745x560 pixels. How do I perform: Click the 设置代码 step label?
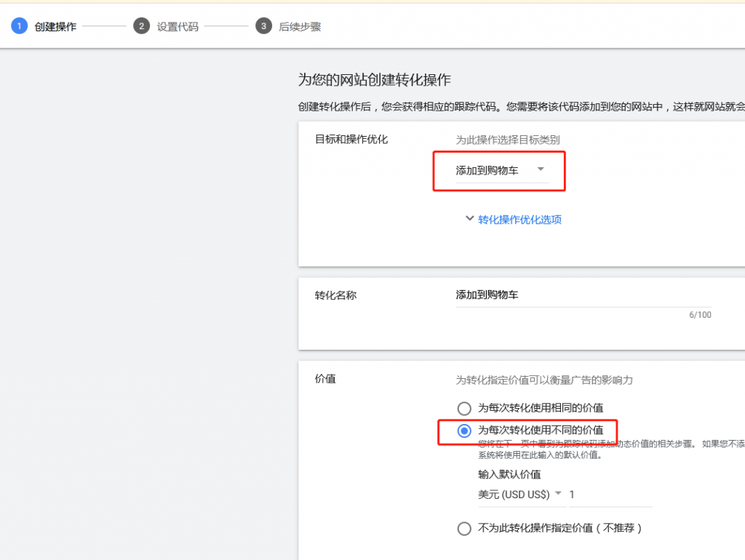pos(178,27)
